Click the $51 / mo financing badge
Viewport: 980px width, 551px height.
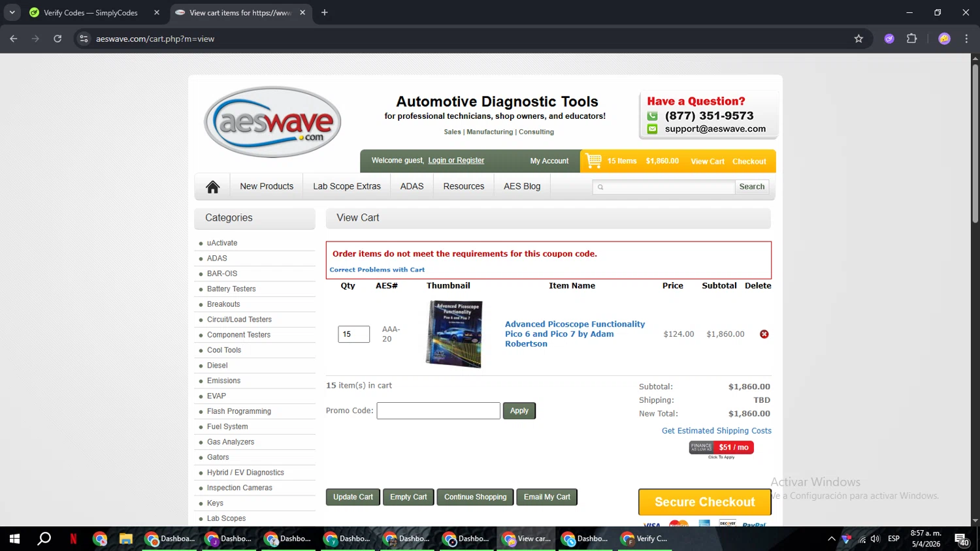(721, 447)
